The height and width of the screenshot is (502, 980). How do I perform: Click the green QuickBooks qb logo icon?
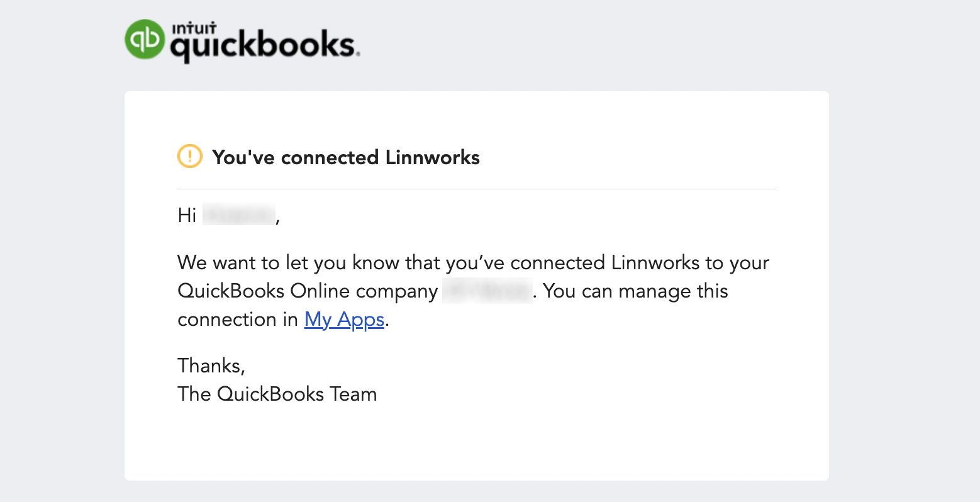pyautogui.click(x=145, y=39)
